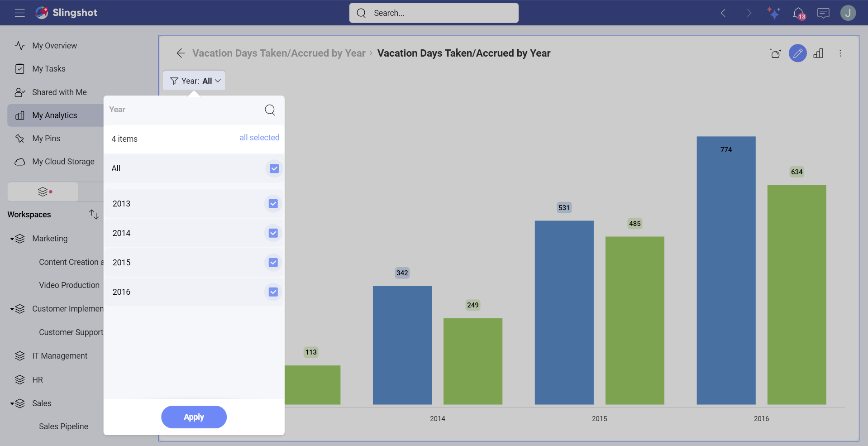Viewport: 868px width, 446px height.
Task: Open Video Production workspace item
Action: pyautogui.click(x=69, y=285)
